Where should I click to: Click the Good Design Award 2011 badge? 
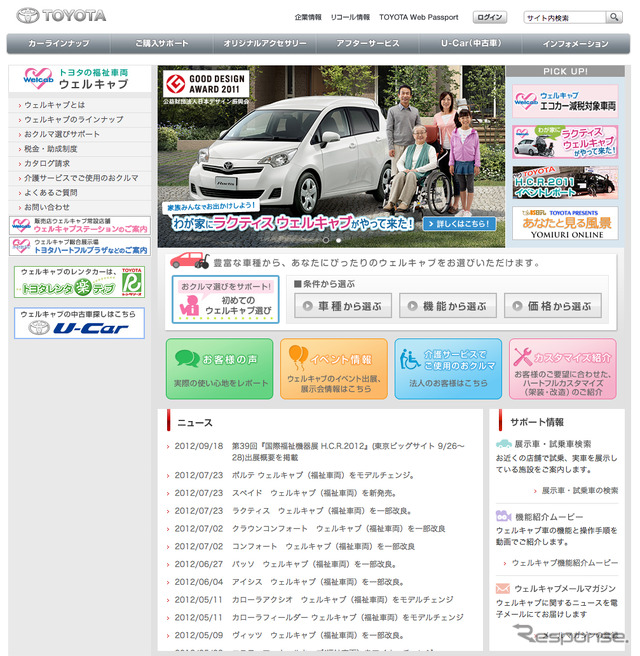pos(205,84)
